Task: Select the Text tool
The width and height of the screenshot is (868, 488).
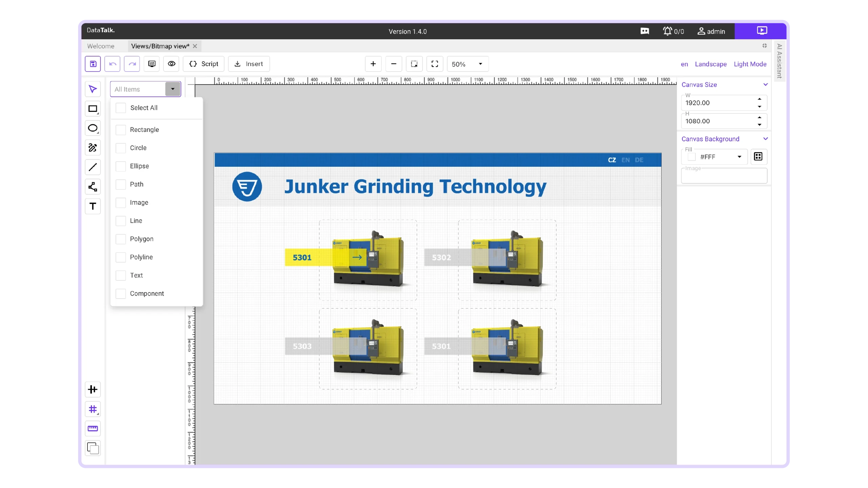Action: 93,206
